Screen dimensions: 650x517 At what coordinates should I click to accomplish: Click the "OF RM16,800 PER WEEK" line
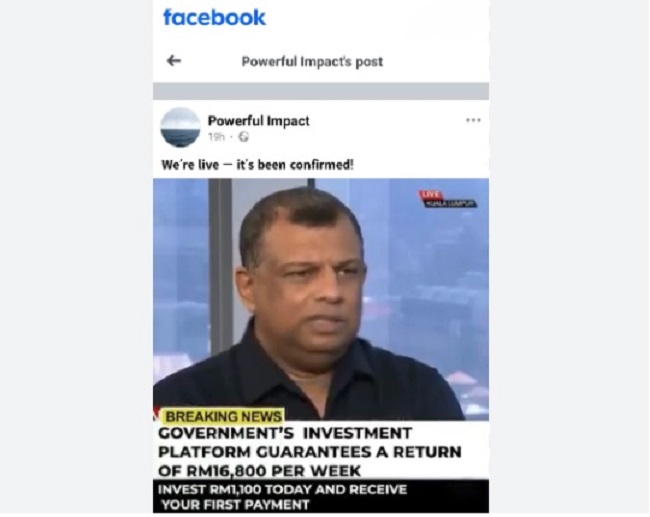pos(260,471)
